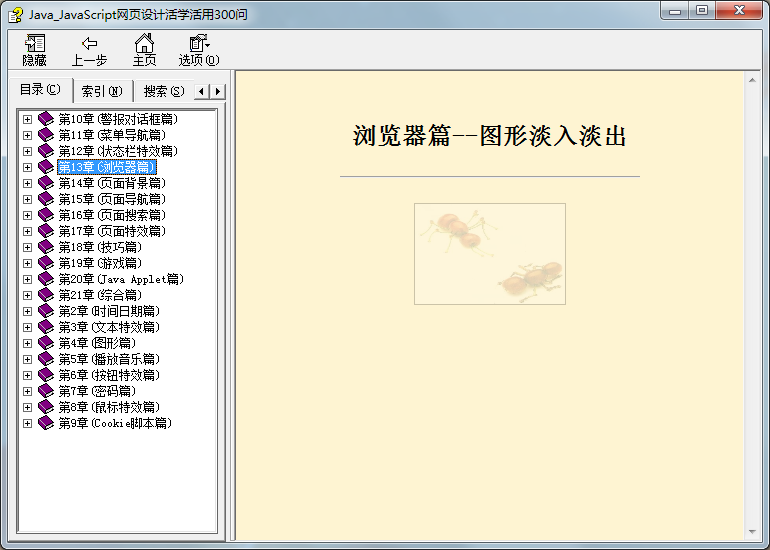Click the book icon beside 第4章
770x550 pixels.
pyautogui.click(x=46, y=343)
